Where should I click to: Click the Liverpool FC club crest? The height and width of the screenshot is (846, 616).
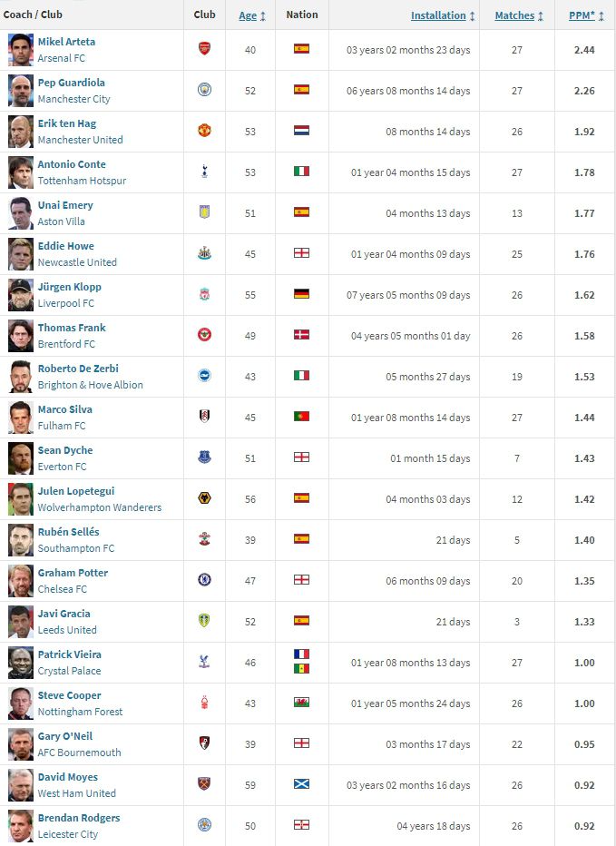(205, 294)
